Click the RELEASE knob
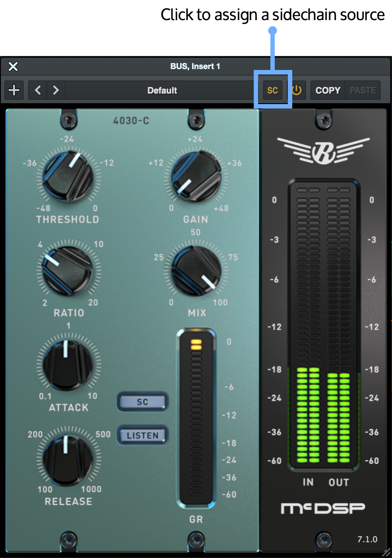 (x=68, y=460)
